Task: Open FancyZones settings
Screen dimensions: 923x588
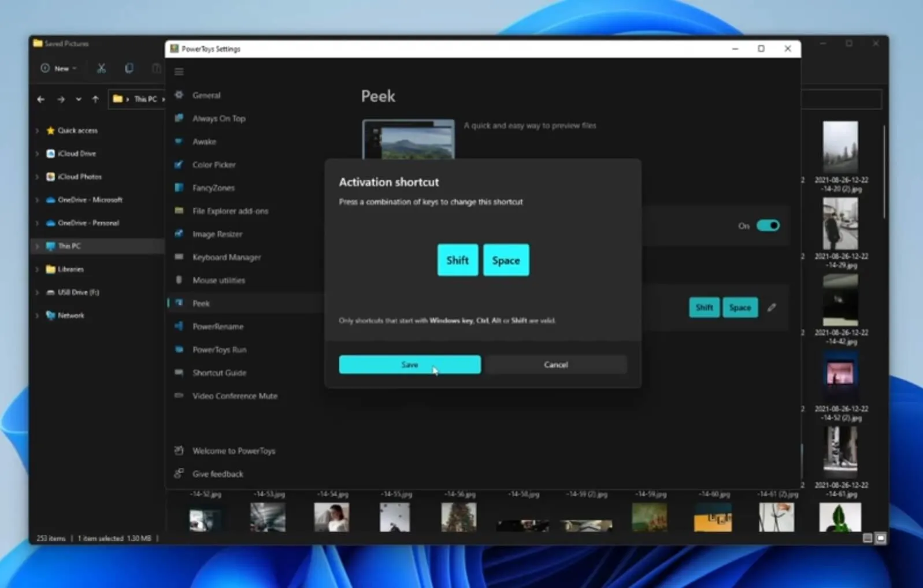Action: click(x=213, y=188)
